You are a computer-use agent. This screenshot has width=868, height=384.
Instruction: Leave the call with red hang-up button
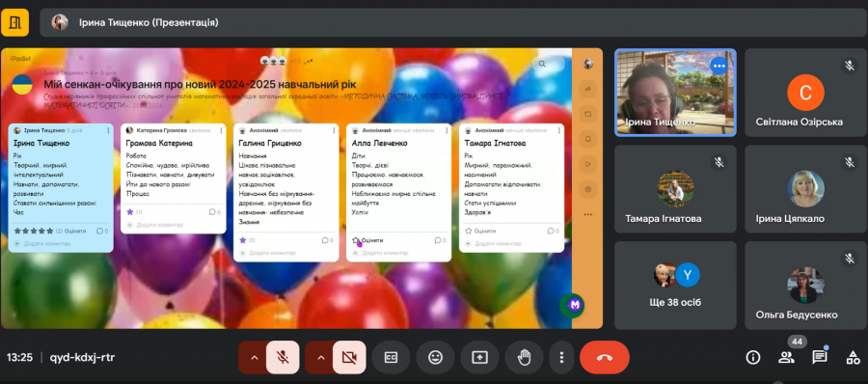coord(605,357)
